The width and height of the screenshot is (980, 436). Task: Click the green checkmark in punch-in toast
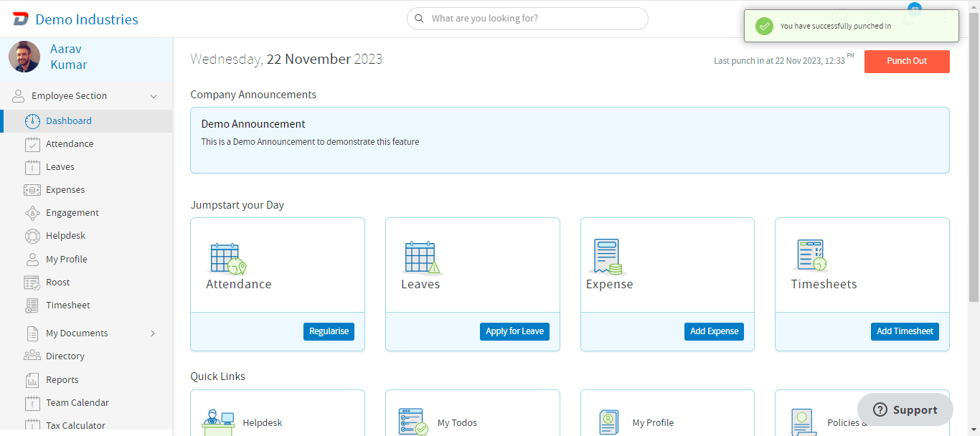(765, 26)
